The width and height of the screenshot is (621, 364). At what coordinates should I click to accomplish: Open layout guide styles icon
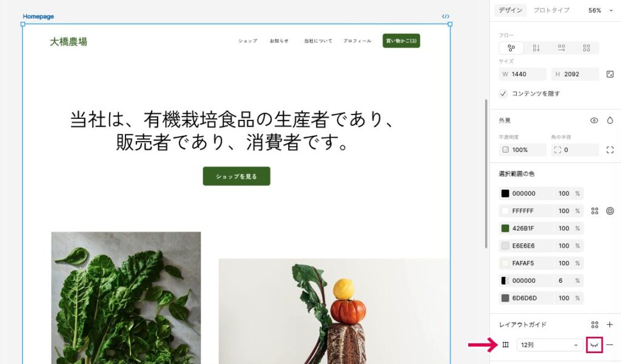[594, 325]
